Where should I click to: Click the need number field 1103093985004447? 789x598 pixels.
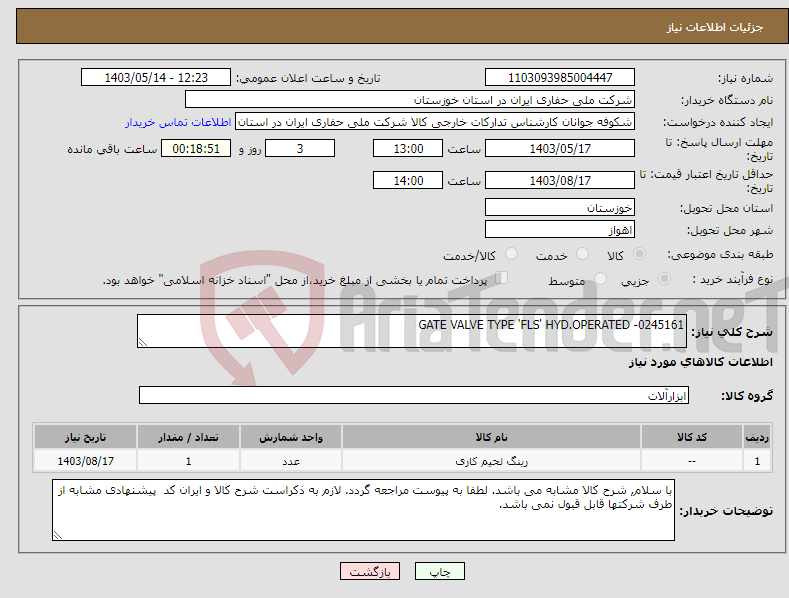(560, 78)
